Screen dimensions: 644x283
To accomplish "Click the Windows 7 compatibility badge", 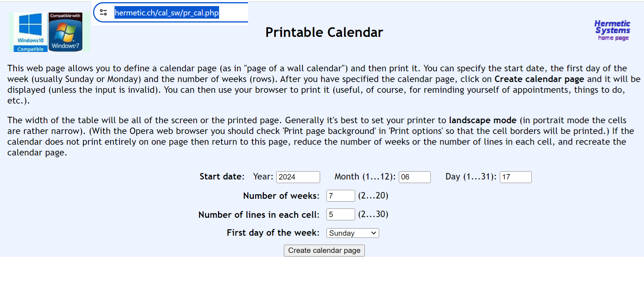I will tap(66, 32).
